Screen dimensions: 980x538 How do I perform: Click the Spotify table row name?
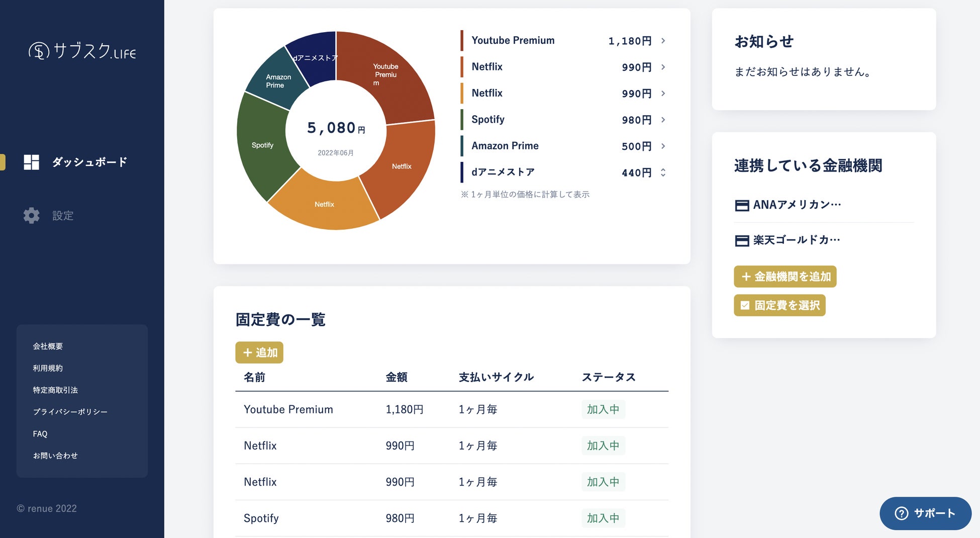coord(261,518)
